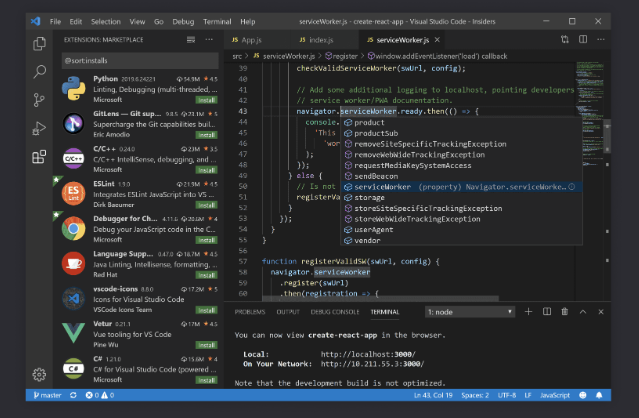Open the View menu

tap(137, 22)
